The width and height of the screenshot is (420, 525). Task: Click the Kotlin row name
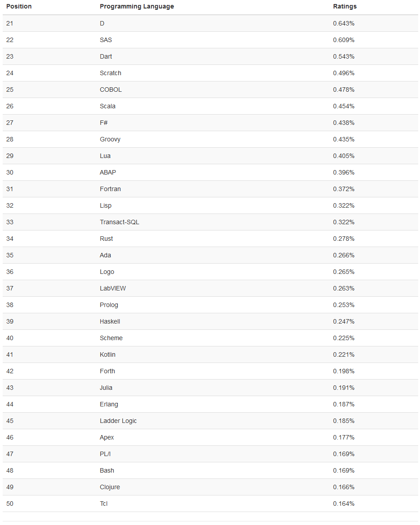coord(107,354)
